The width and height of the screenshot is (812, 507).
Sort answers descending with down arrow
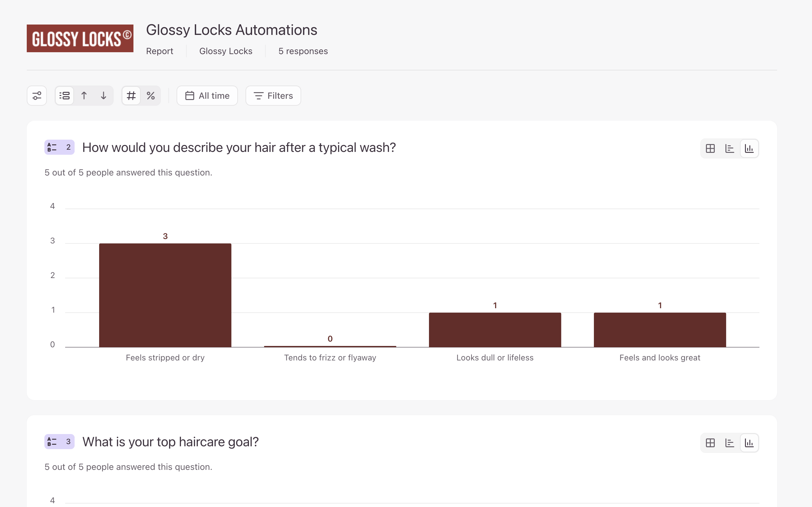[x=103, y=96]
